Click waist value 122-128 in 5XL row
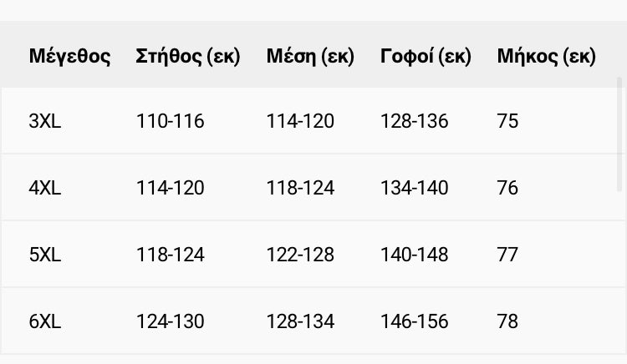 click(300, 255)
